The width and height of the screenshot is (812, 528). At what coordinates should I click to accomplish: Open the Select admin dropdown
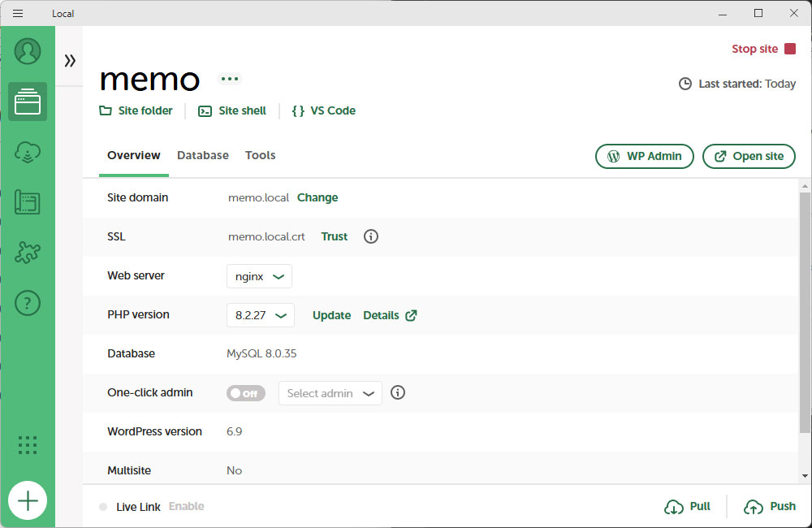click(x=330, y=393)
